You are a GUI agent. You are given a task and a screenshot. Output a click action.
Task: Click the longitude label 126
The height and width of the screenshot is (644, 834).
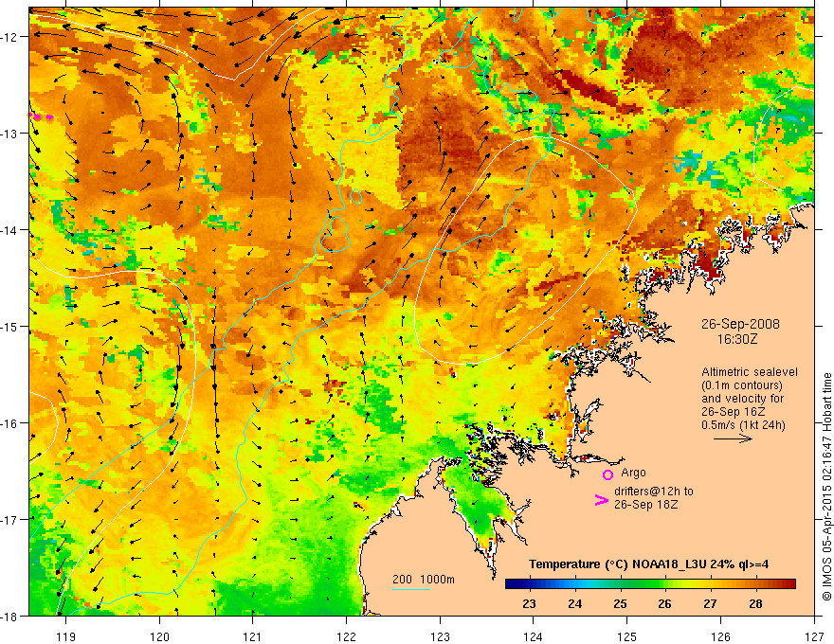coord(720,636)
